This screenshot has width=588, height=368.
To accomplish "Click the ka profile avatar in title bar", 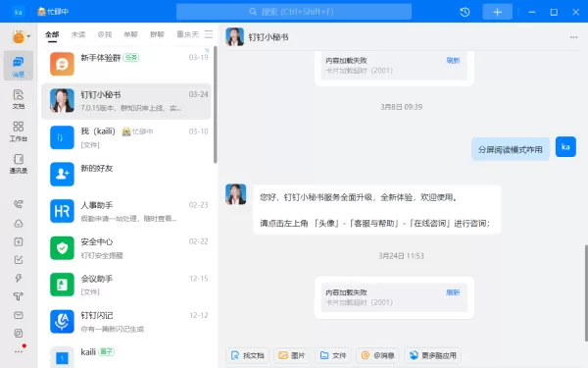I will click(x=18, y=12).
